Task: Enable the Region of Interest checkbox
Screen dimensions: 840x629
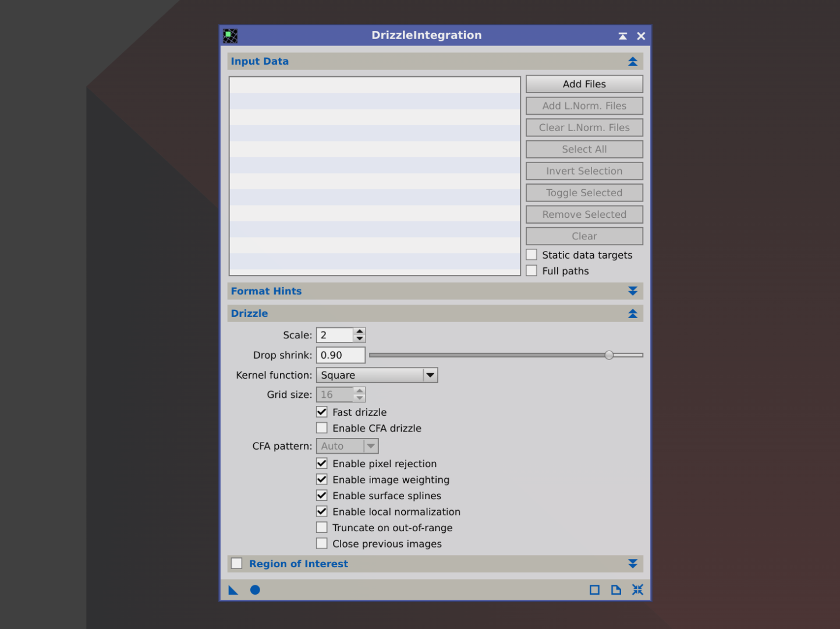Action: pyautogui.click(x=237, y=563)
